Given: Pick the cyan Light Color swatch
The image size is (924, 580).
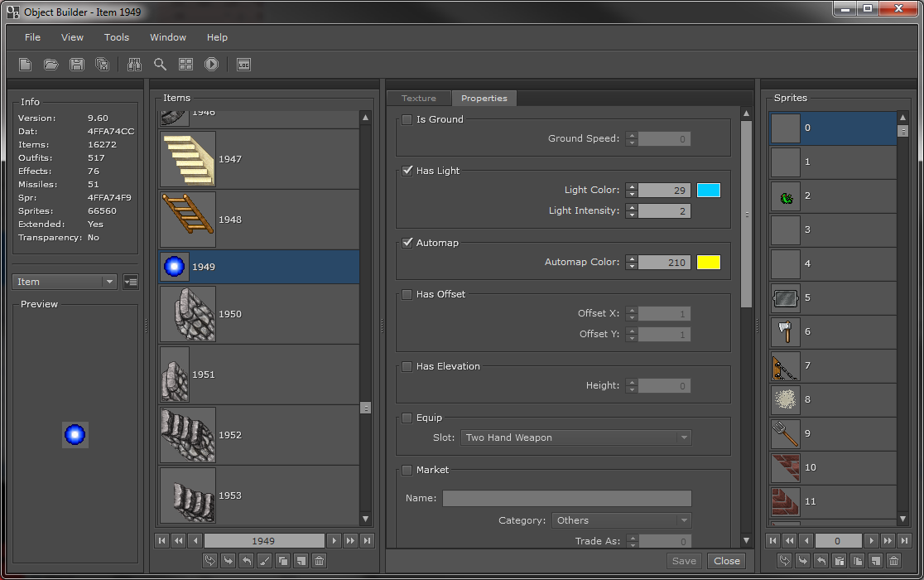Looking at the screenshot, I should [709, 191].
